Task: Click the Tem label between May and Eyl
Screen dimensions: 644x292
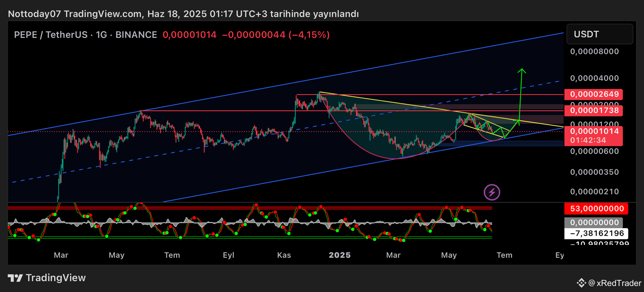Action: (172, 255)
